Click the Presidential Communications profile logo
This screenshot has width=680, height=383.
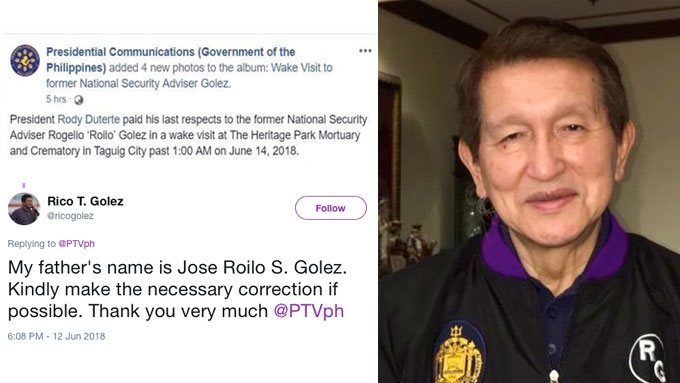[x=25, y=60]
